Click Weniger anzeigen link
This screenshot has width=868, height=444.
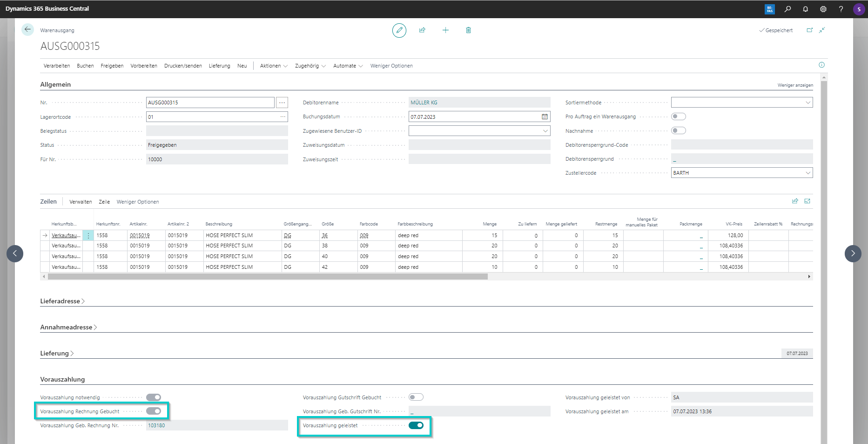(x=795, y=85)
